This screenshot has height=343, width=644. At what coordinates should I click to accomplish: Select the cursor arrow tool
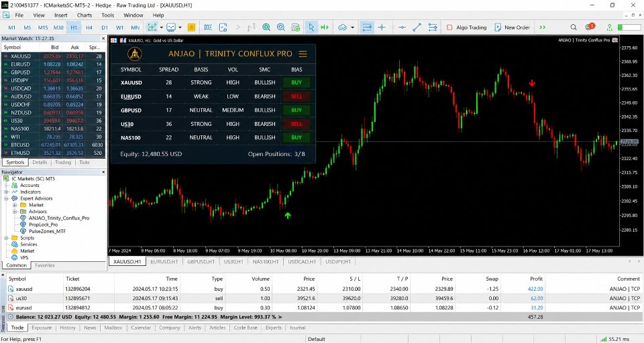[311, 27]
